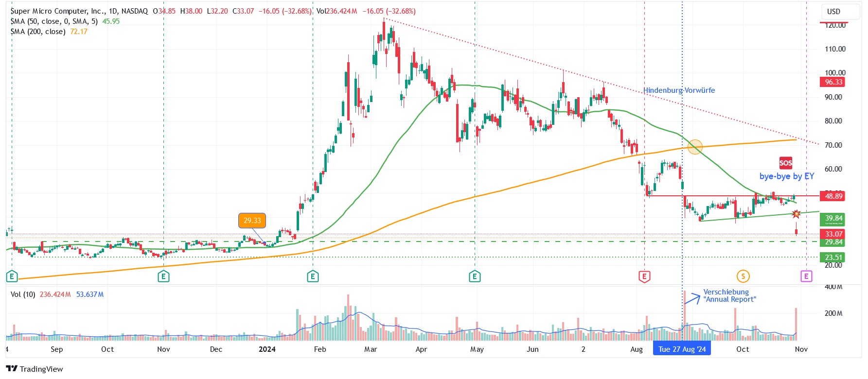The image size is (868, 379).
Task: Click the red 33.07 last price label
Action: point(833,234)
